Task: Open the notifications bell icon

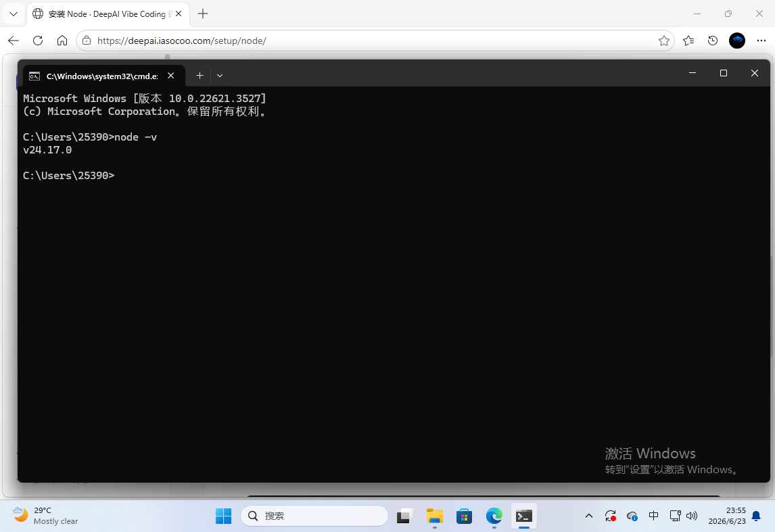Action: tap(755, 516)
